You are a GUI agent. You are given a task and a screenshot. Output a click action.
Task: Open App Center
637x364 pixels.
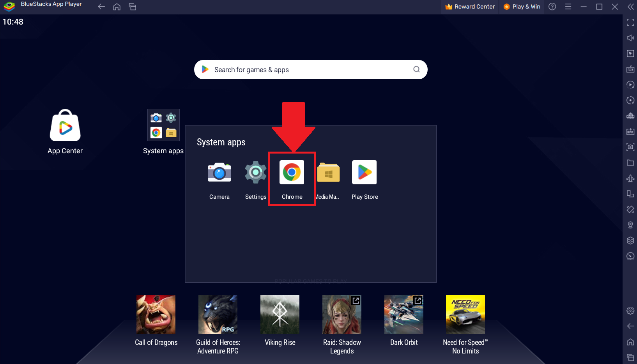[x=65, y=125]
